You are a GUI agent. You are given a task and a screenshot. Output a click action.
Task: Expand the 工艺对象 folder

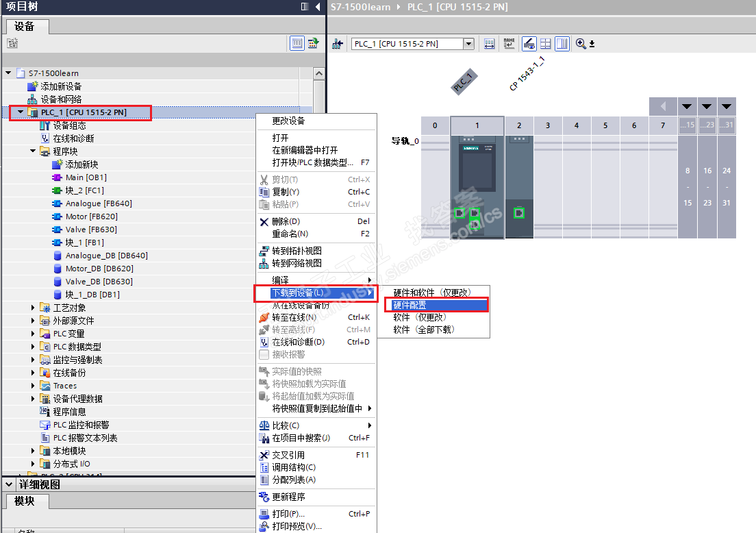click(x=33, y=307)
